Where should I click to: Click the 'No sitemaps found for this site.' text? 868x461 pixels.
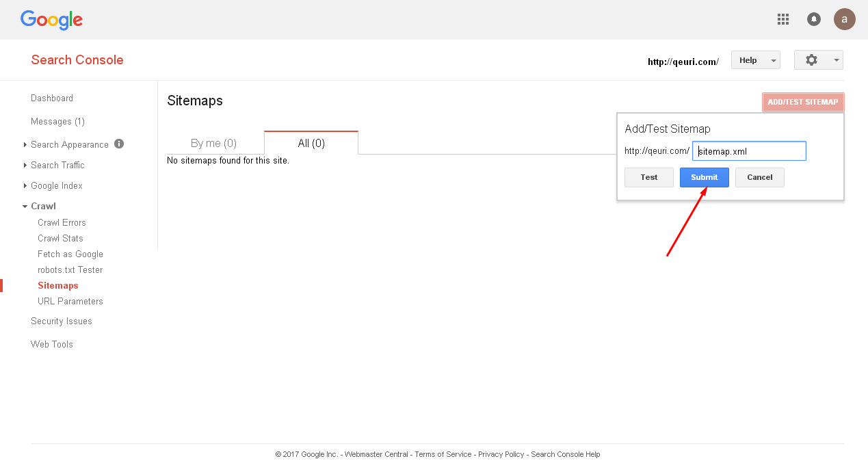point(228,161)
